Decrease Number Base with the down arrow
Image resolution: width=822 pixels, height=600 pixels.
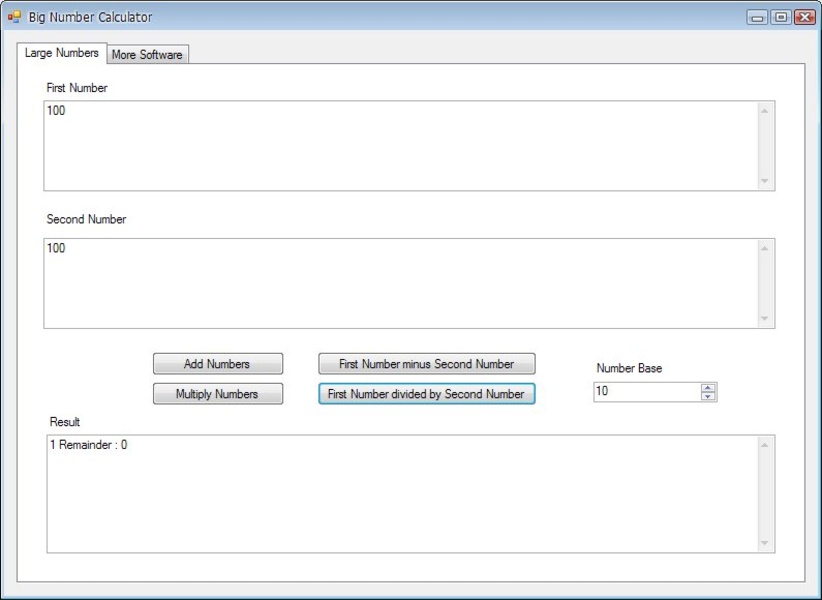(x=708, y=397)
